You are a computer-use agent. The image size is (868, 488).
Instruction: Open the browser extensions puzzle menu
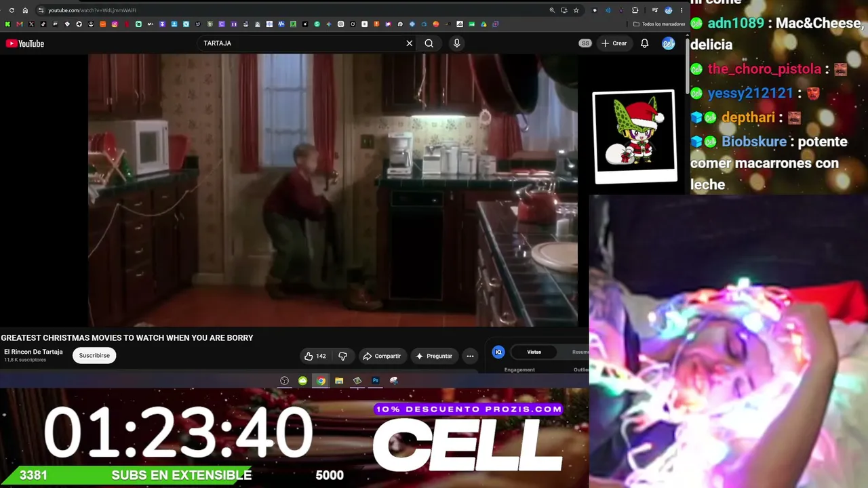635,10
